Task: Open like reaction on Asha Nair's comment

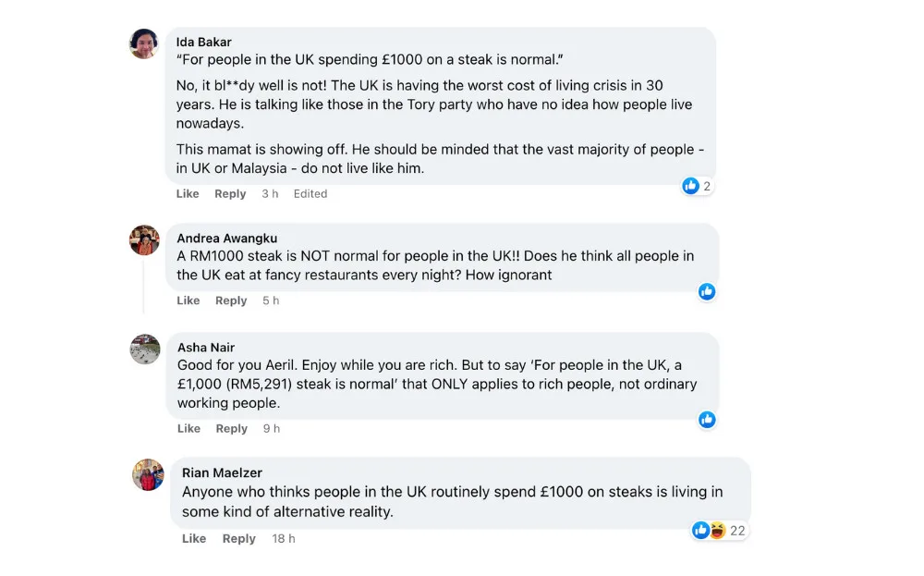Action: pyautogui.click(x=707, y=419)
